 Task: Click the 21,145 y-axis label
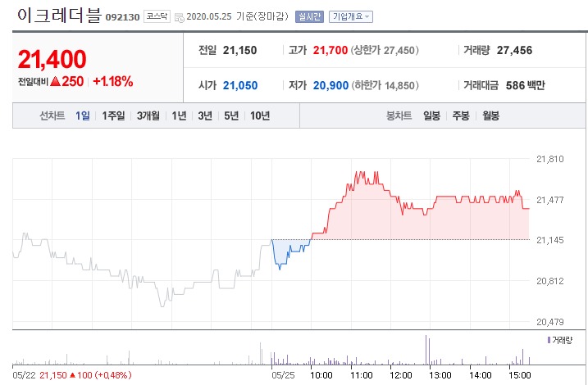[550, 240]
